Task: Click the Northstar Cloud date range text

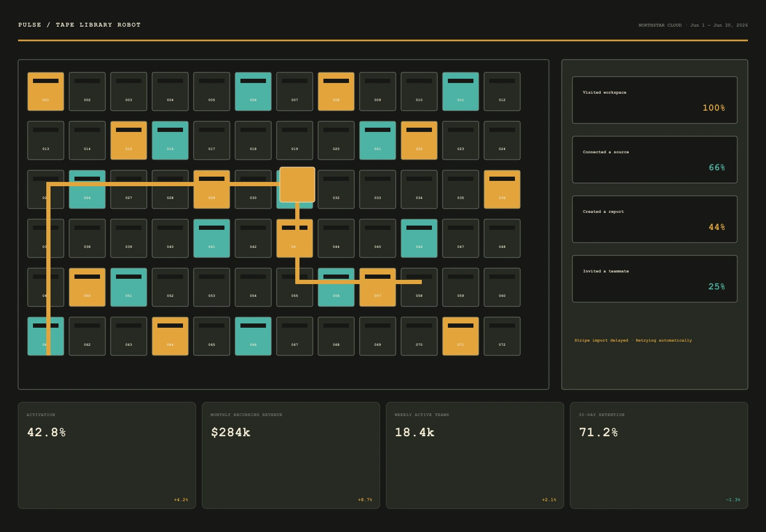Action: point(693,25)
